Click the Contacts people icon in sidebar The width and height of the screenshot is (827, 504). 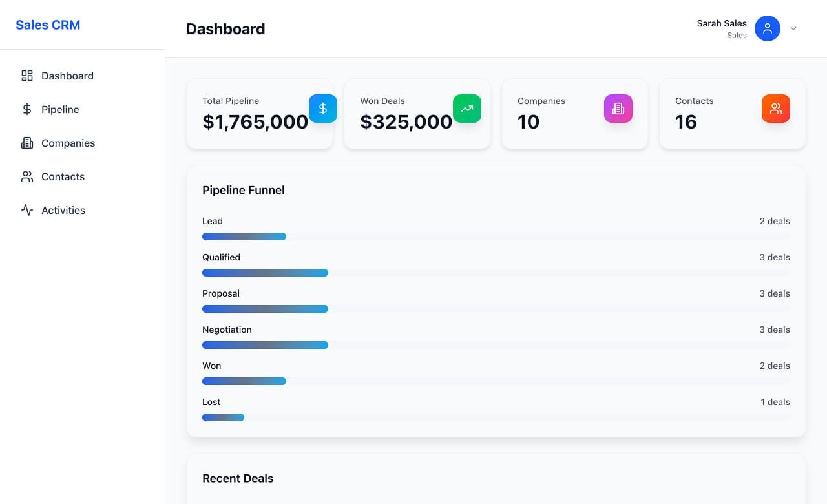click(26, 176)
